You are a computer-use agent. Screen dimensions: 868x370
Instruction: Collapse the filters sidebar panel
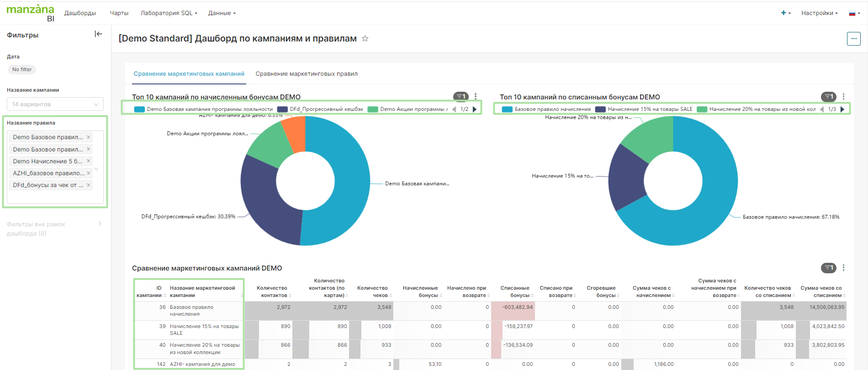pyautogui.click(x=98, y=34)
